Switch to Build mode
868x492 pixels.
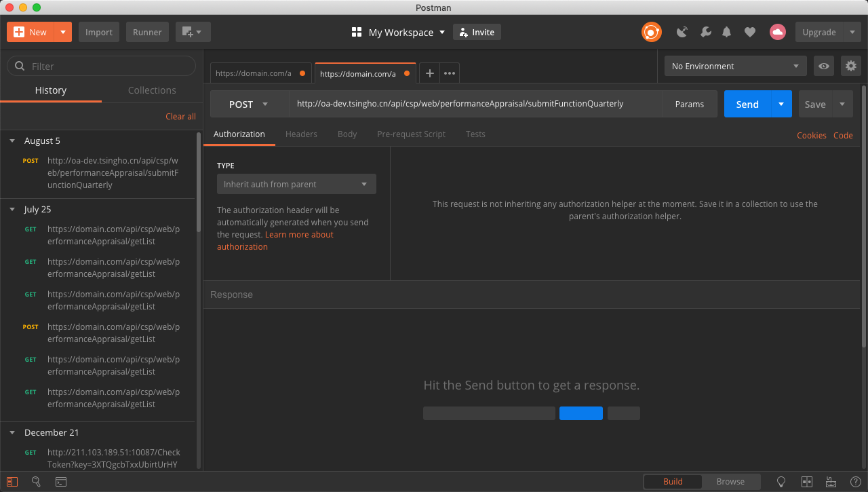pos(673,482)
